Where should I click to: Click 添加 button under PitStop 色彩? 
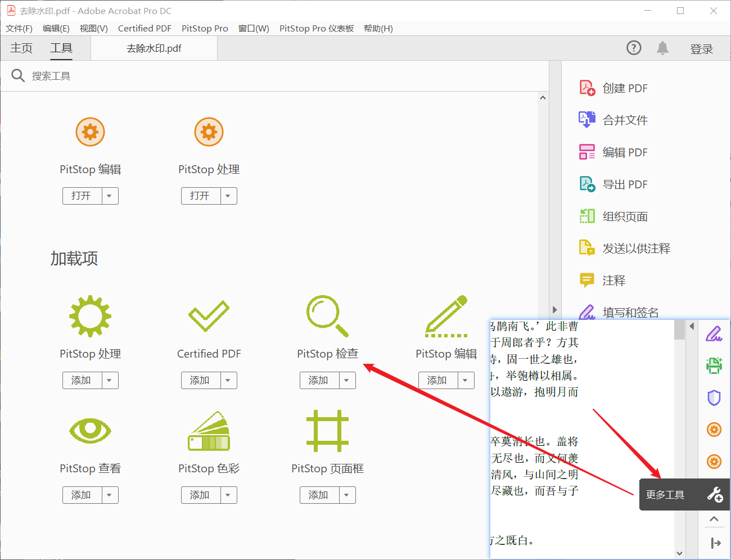tap(201, 495)
